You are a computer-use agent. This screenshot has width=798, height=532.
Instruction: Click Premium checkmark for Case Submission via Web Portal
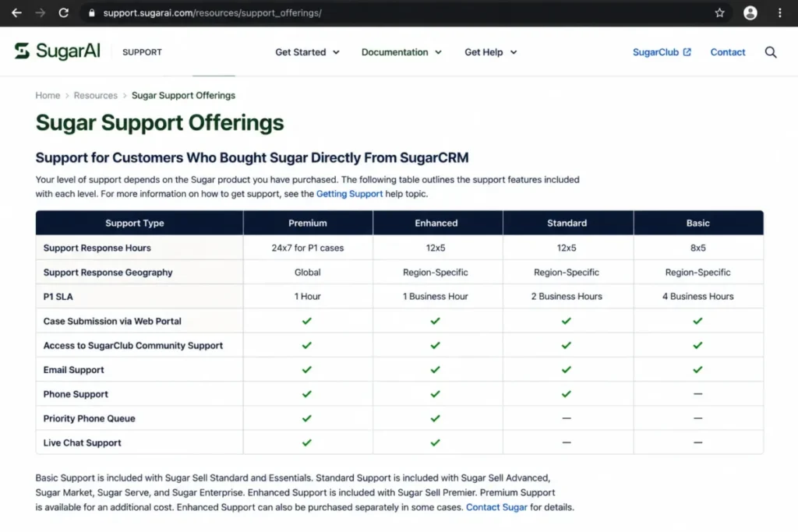(x=307, y=321)
